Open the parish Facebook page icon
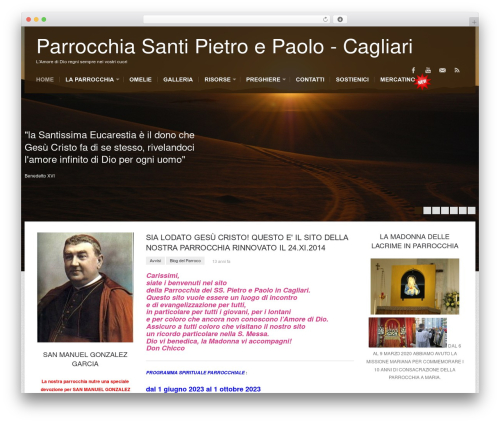 click(413, 70)
